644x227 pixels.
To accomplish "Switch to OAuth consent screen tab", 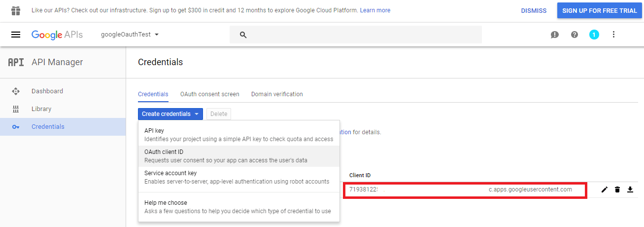I will tap(209, 94).
